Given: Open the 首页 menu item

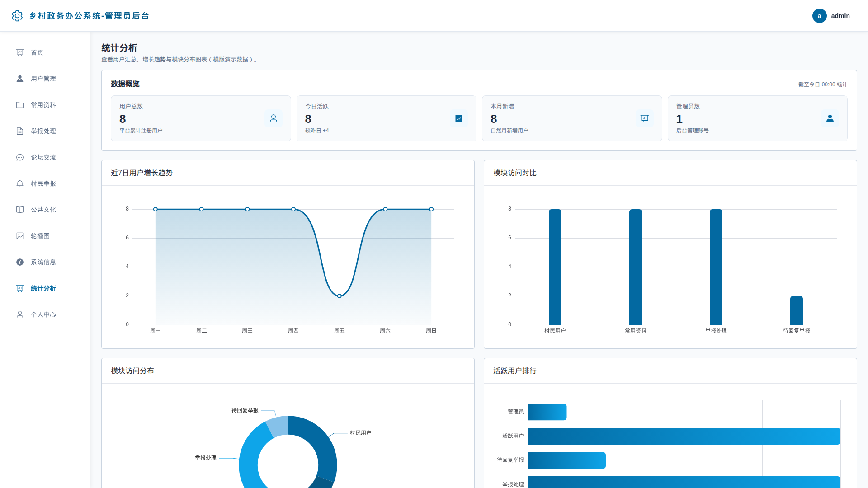Looking at the screenshot, I should click(x=45, y=52).
